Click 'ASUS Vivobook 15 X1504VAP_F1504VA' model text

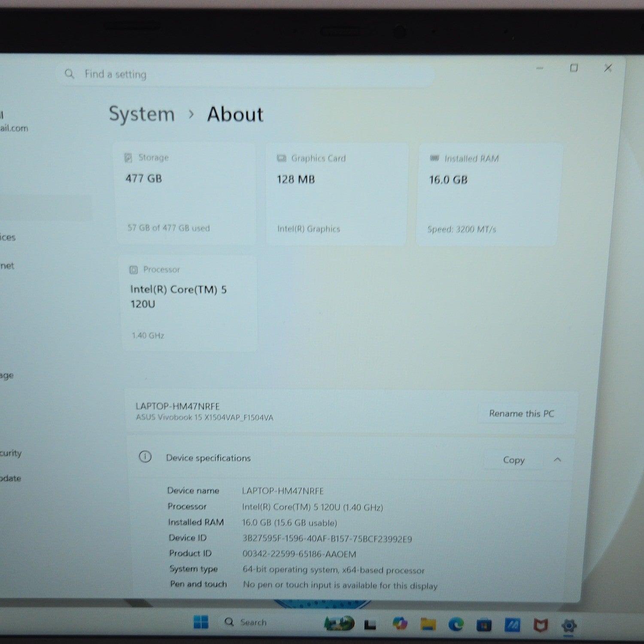[x=205, y=417]
